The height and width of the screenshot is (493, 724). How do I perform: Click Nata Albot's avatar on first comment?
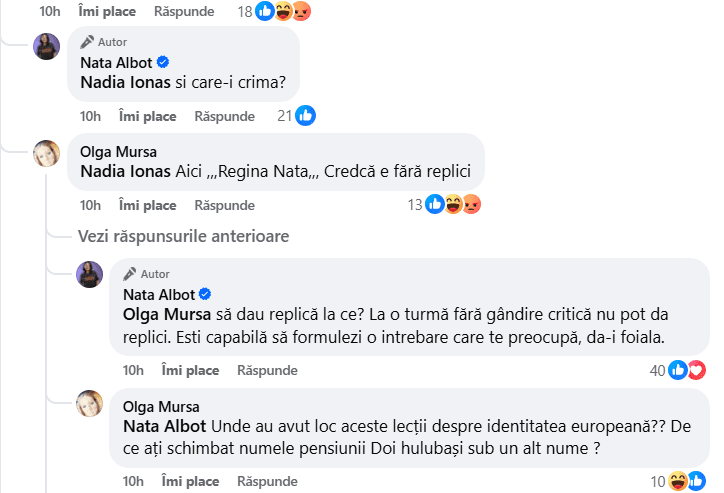click(47, 46)
